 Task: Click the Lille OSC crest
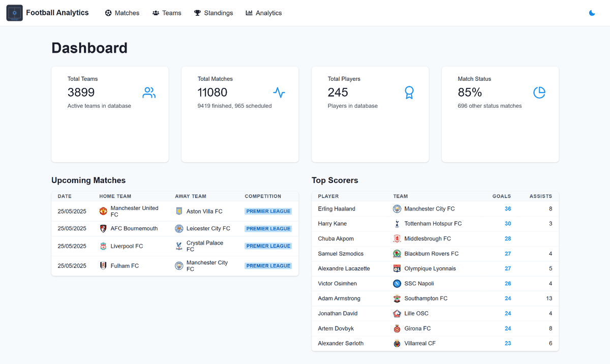tap(397, 314)
